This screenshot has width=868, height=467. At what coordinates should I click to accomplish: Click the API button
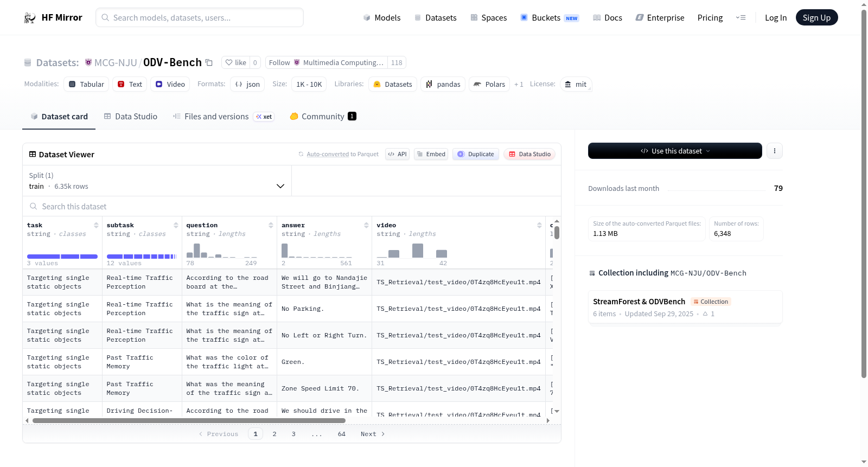point(397,154)
